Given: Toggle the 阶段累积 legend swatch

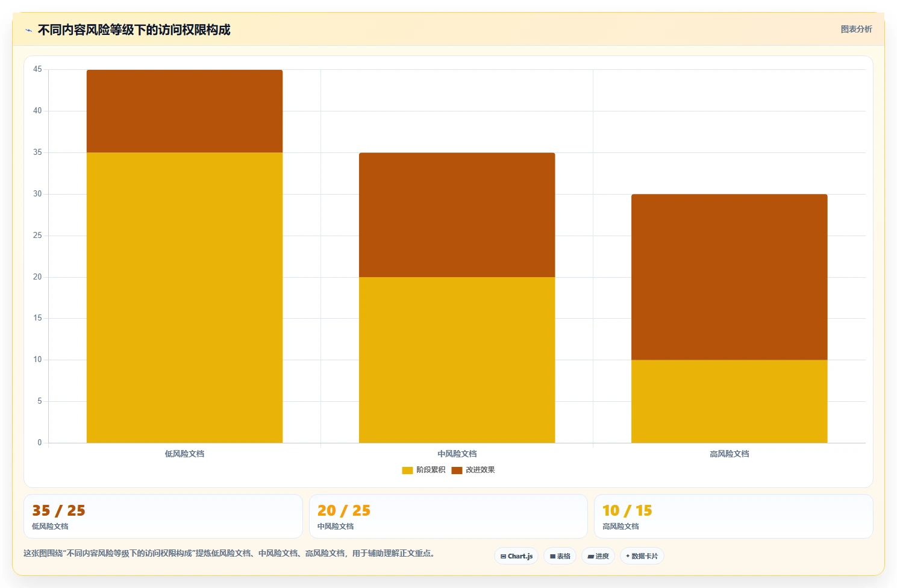Looking at the screenshot, I should pos(407,470).
